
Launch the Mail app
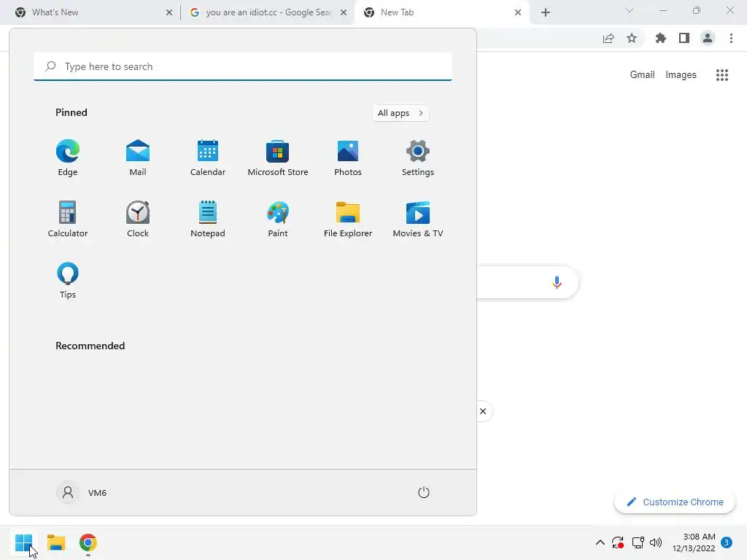pyautogui.click(x=138, y=157)
